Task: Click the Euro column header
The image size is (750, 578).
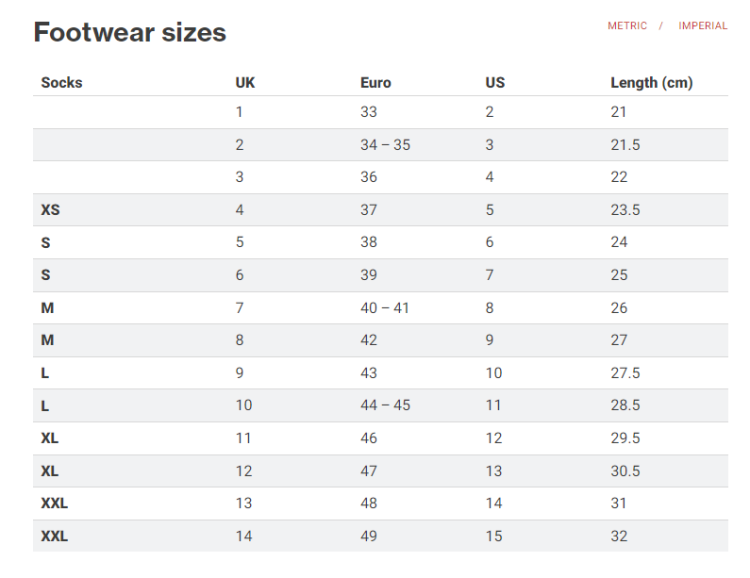Action: click(376, 82)
